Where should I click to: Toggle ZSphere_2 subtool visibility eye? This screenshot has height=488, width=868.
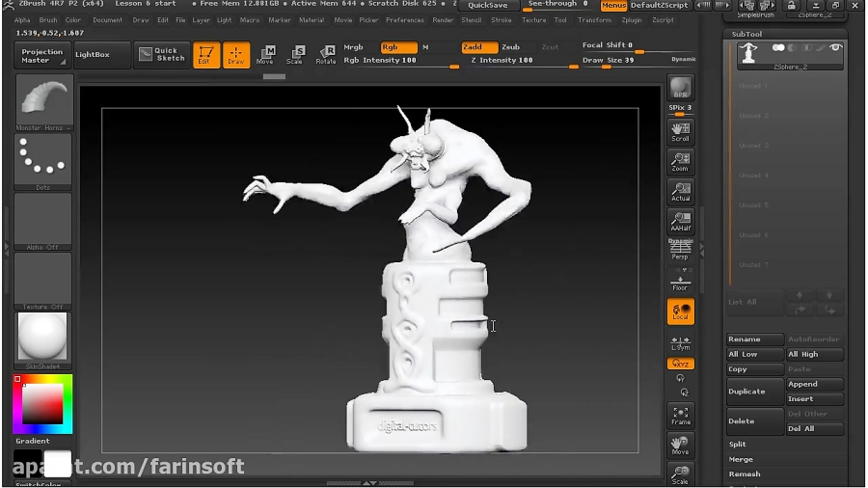pyautogui.click(x=835, y=48)
